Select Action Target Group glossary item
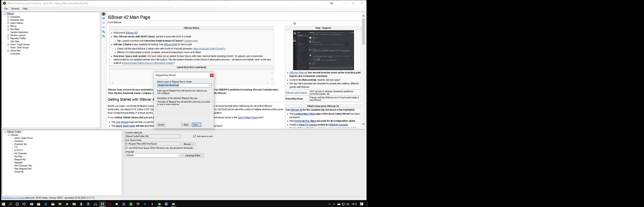 [24, 138]
